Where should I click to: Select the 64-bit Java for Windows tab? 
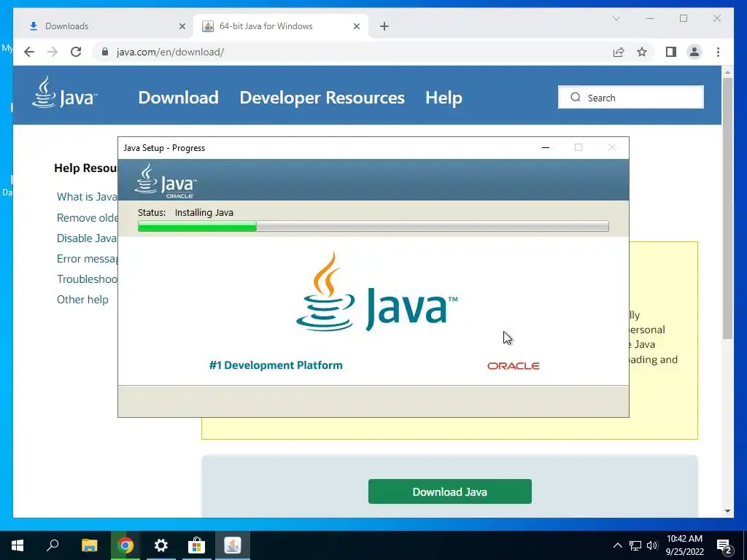(x=281, y=26)
